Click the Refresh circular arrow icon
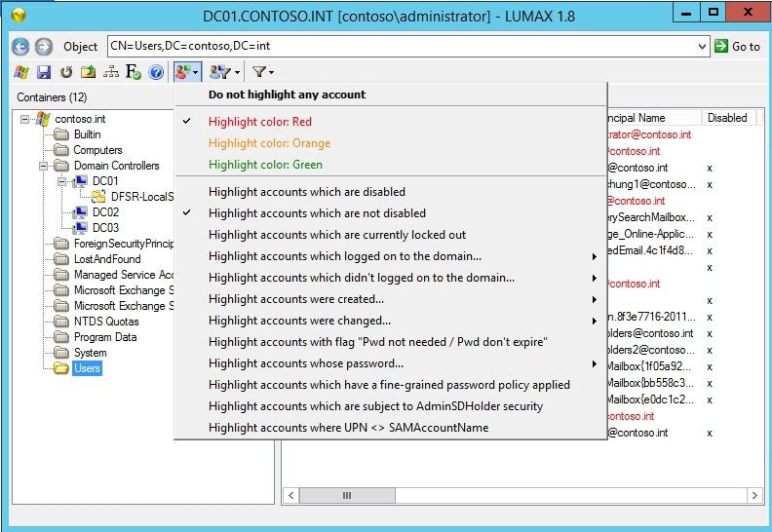This screenshot has width=772, height=532. coord(66,72)
